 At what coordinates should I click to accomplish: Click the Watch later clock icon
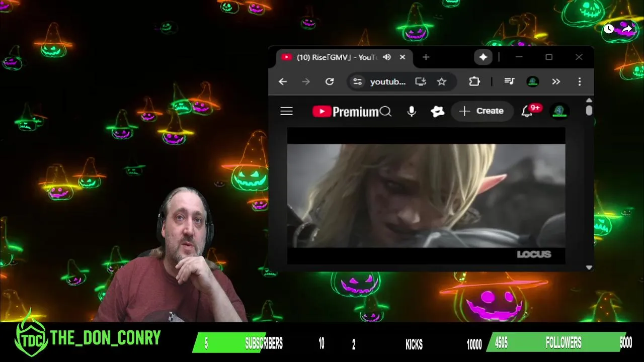pyautogui.click(x=609, y=29)
